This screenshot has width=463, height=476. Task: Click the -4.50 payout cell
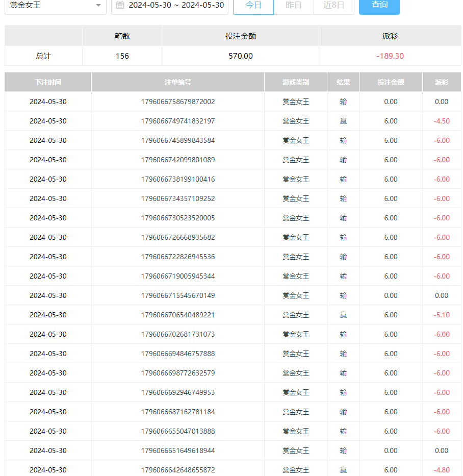click(442, 121)
